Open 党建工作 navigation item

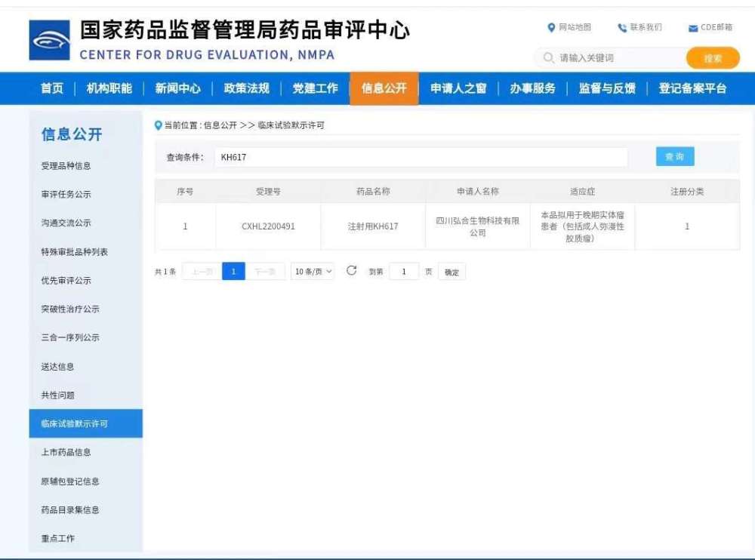(316, 88)
